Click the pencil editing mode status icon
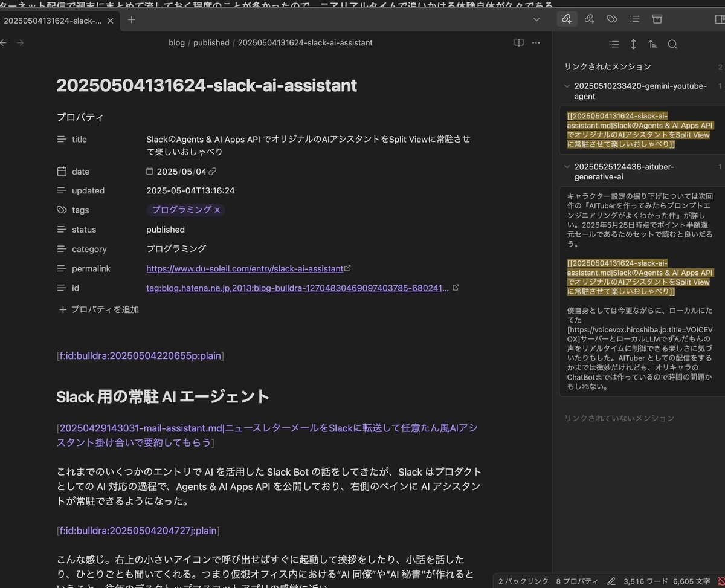 611,581
